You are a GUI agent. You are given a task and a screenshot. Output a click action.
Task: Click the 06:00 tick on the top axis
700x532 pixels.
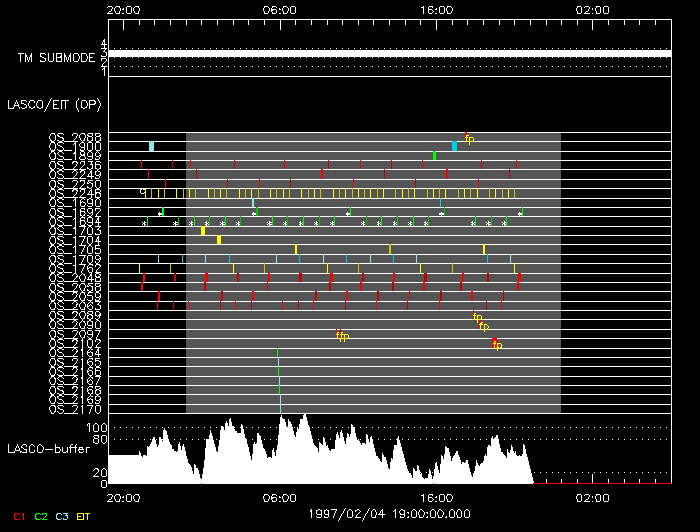click(279, 9)
